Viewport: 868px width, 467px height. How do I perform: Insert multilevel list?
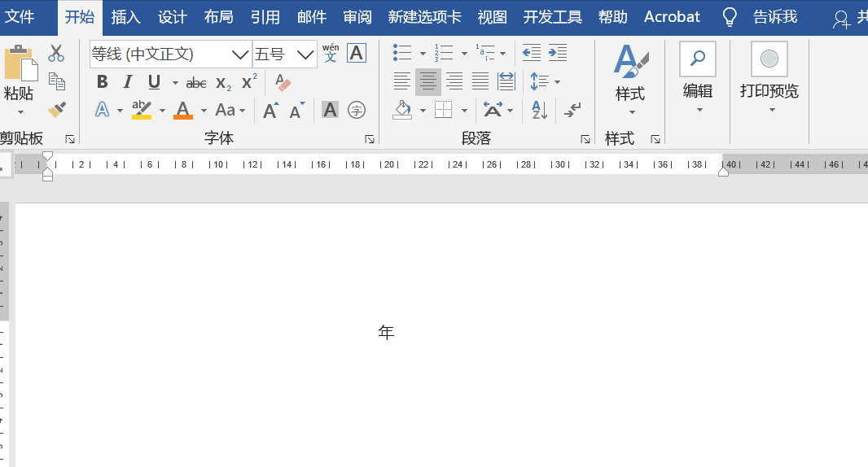[485, 53]
